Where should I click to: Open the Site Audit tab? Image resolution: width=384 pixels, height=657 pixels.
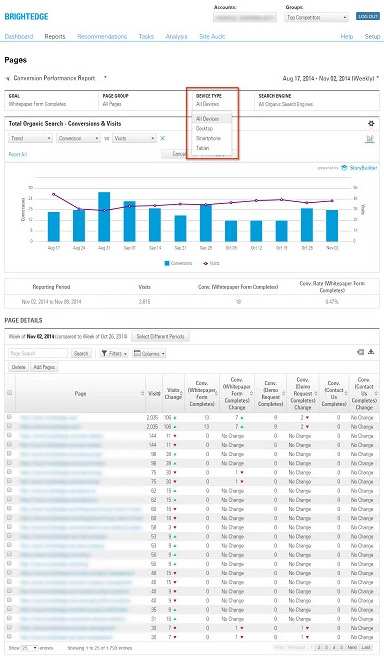pyautogui.click(x=212, y=36)
